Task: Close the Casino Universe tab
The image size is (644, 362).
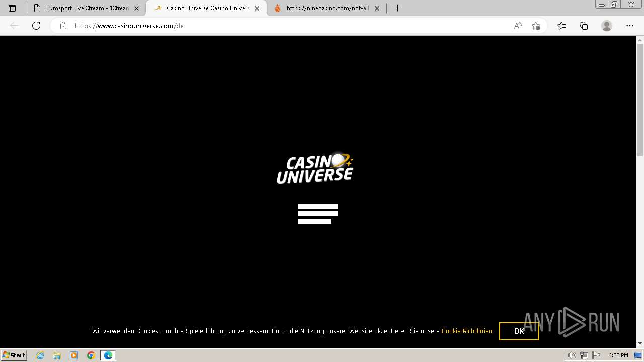Action: 257,8
